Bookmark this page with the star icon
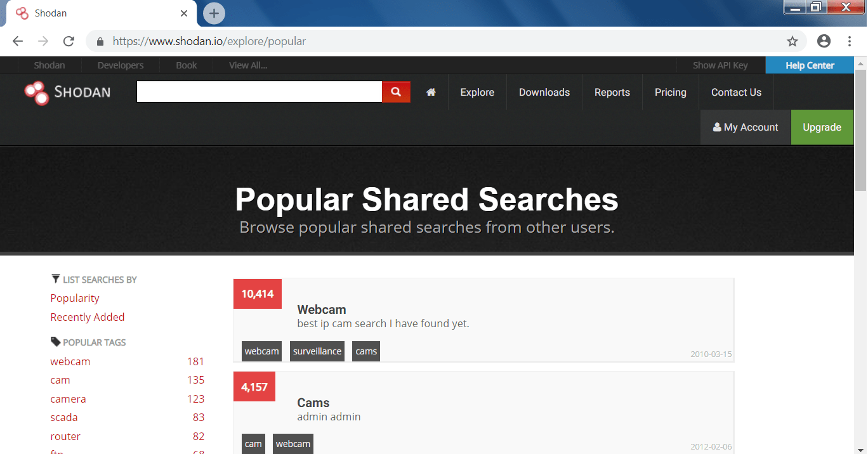The width and height of the screenshot is (868, 454). click(x=792, y=41)
